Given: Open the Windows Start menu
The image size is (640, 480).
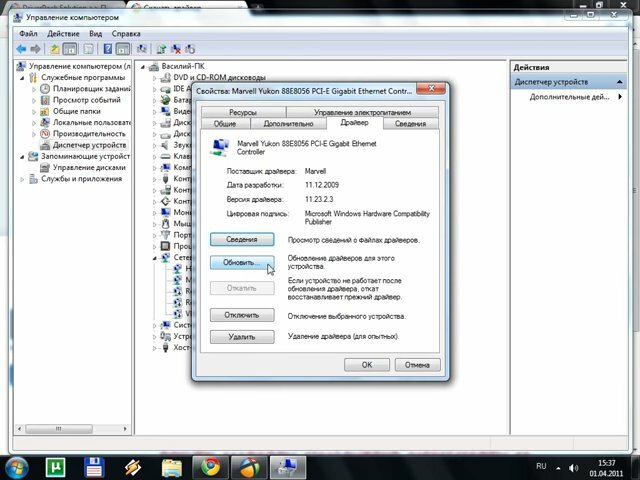Looking at the screenshot, I should click(x=17, y=468).
